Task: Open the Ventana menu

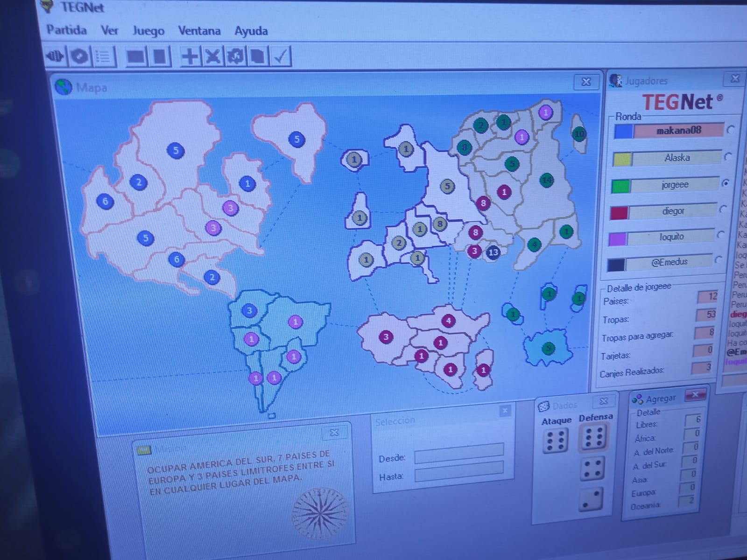Action: [x=199, y=31]
